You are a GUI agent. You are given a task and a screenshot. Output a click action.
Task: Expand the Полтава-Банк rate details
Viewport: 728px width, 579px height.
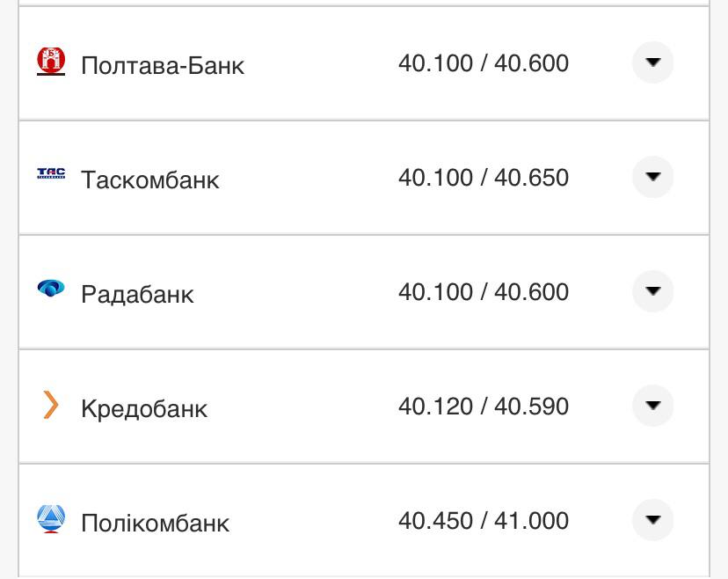click(x=652, y=62)
